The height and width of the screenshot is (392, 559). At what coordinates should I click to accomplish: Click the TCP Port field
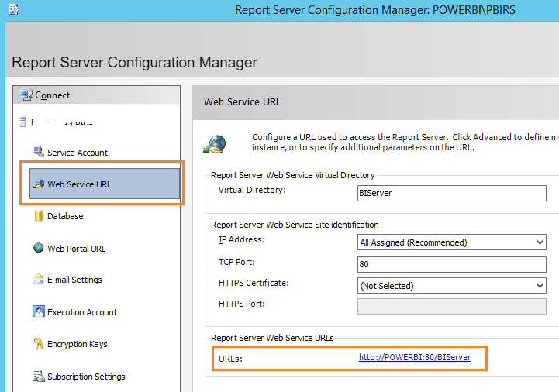click(x=452, y=264)
